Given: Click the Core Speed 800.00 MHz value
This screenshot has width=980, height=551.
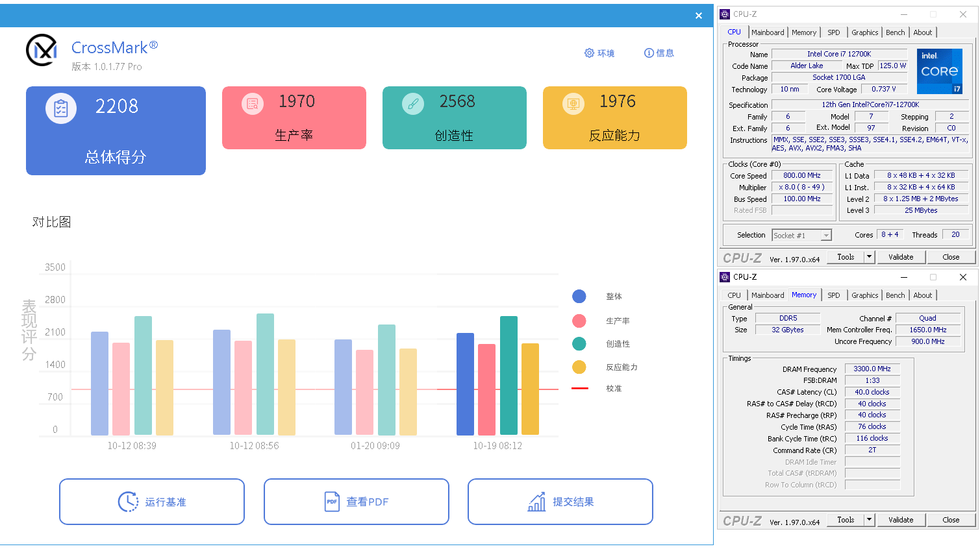Looking at the screenshot, I should [802, 175].
